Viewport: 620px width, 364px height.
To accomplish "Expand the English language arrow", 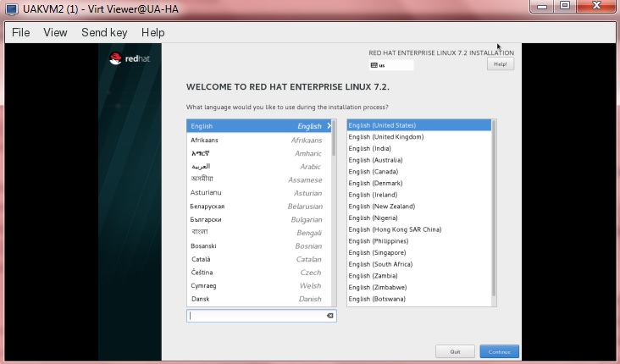I will pos(329,125).
